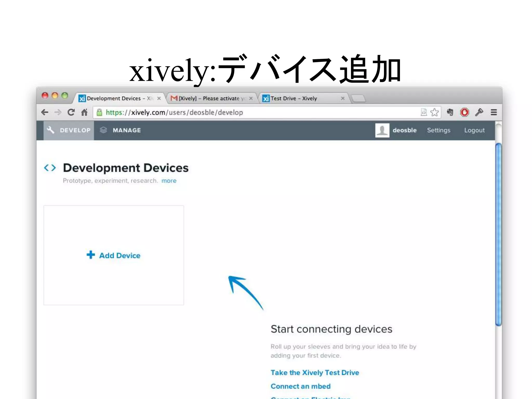
Task: Click the yellow minimize window button
Action: click(55, 96)
